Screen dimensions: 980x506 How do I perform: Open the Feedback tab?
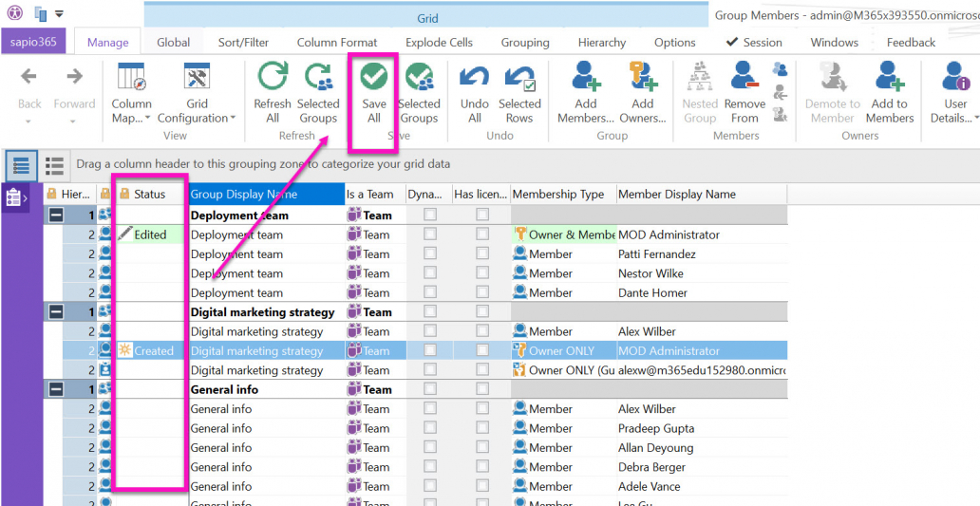pyautogui.click(x=912, y=43)
